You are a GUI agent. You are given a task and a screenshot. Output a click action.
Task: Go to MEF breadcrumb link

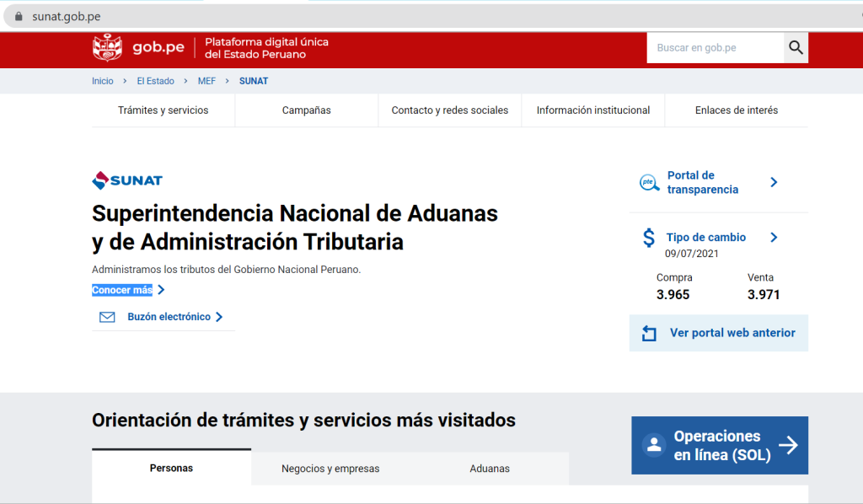[x=206, y=81]
